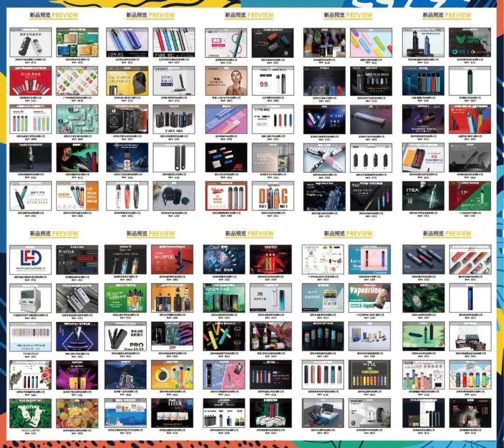Open the Spinner V3 thumbnail

pos(126,259)
